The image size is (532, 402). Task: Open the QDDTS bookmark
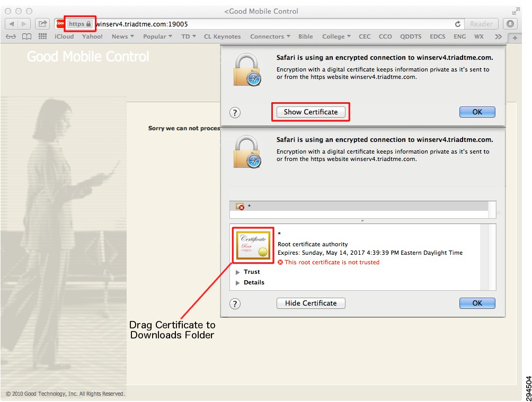411,37
